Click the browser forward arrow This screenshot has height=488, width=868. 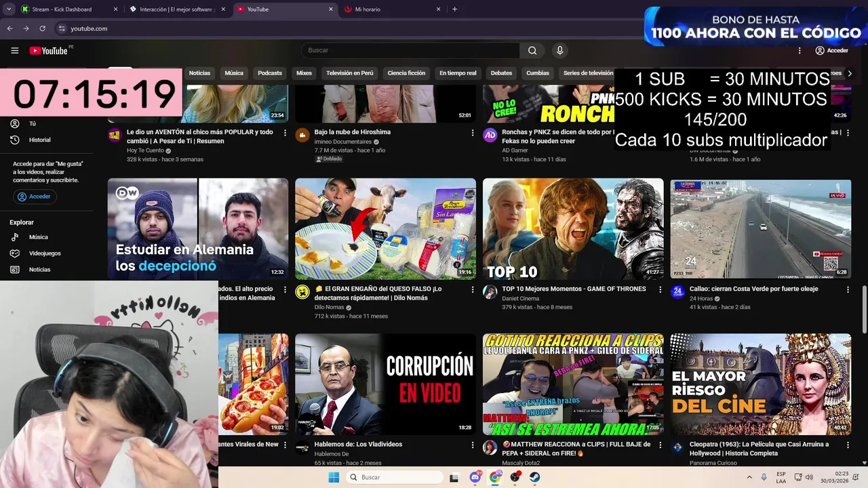26,28
